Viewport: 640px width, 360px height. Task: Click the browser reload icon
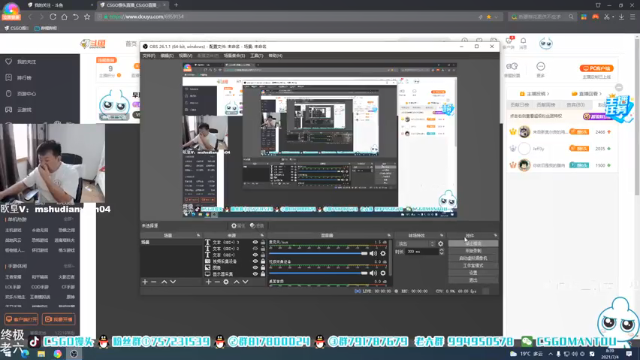coord(53,17)
